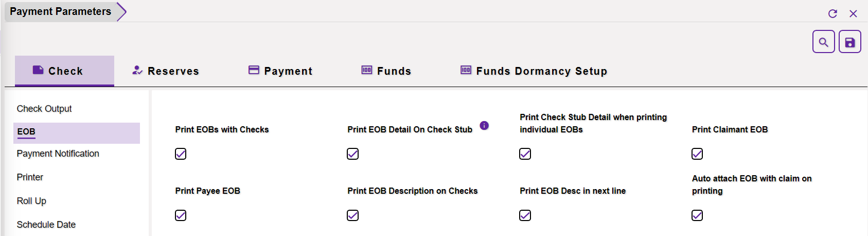
Task: Toggle Print EOB Detail On Check Stub checkbox
Action: click(x=352, y=154)
